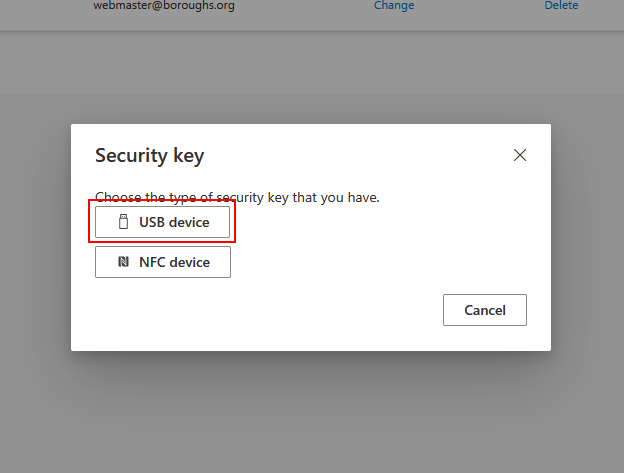The image size is (624, 473).
Task: Dismiss the dialog using the X icon
Action: tap(519, 155)
